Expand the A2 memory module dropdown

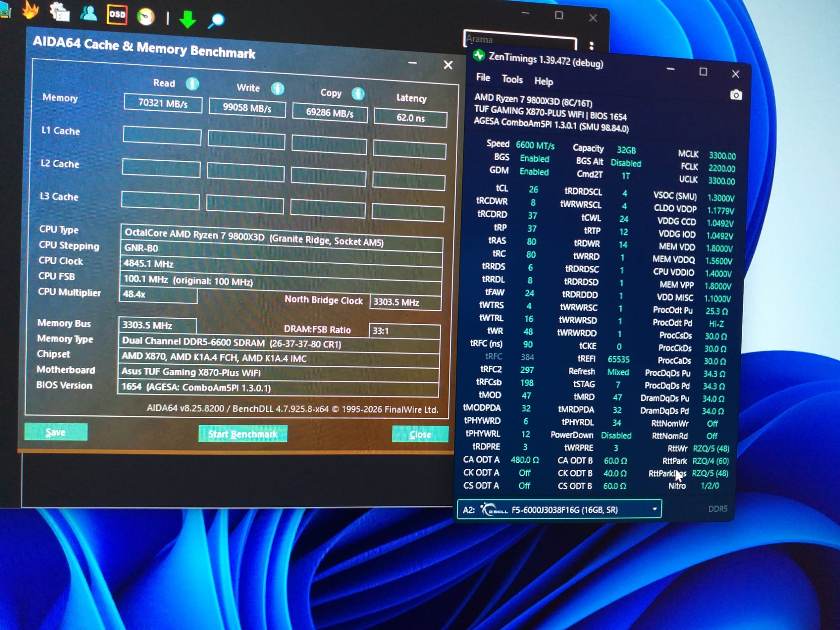pos(559,509)
